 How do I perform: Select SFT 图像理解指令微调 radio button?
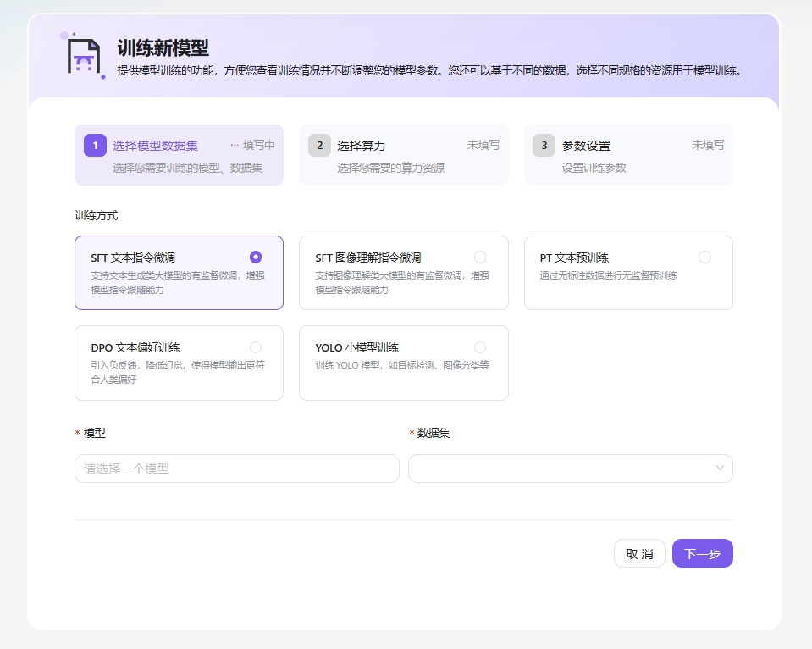[480, 257]
